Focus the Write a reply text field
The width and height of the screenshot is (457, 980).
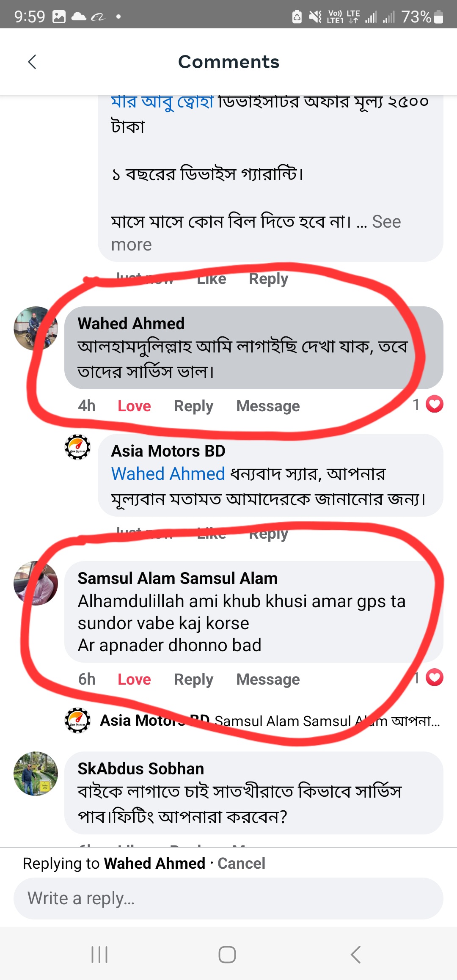[x=228, y=898]
